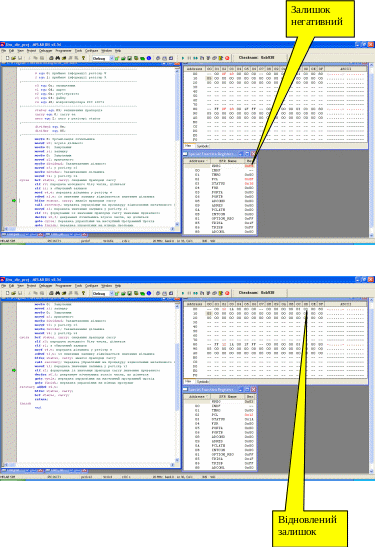Click SFR Name column header in upper SFR window

coord(227,161)
